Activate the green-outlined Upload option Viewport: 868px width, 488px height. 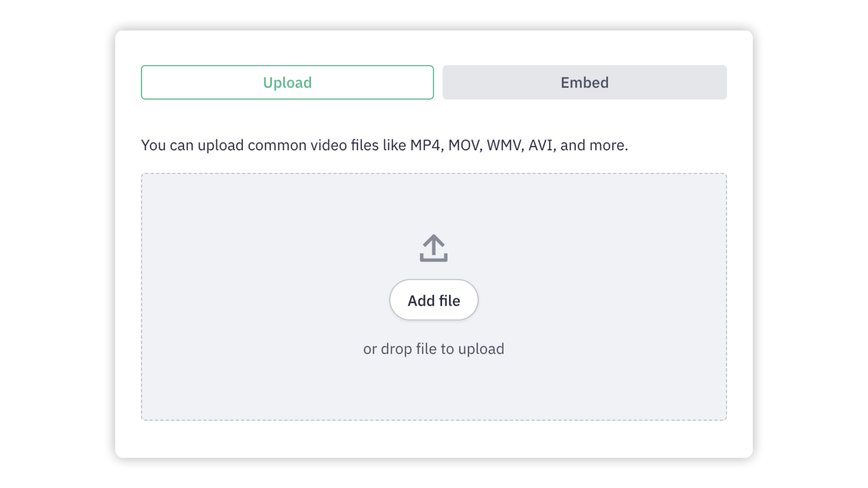pos(287,82)
